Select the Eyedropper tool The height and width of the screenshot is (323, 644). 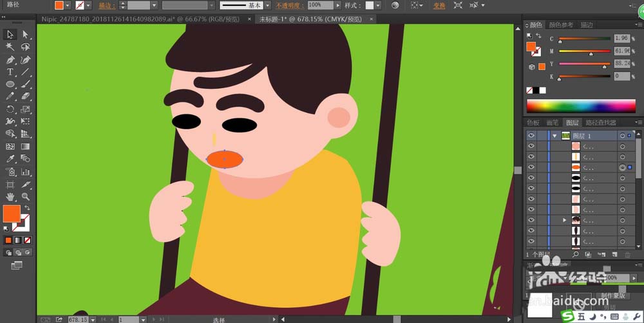[10, 158]
